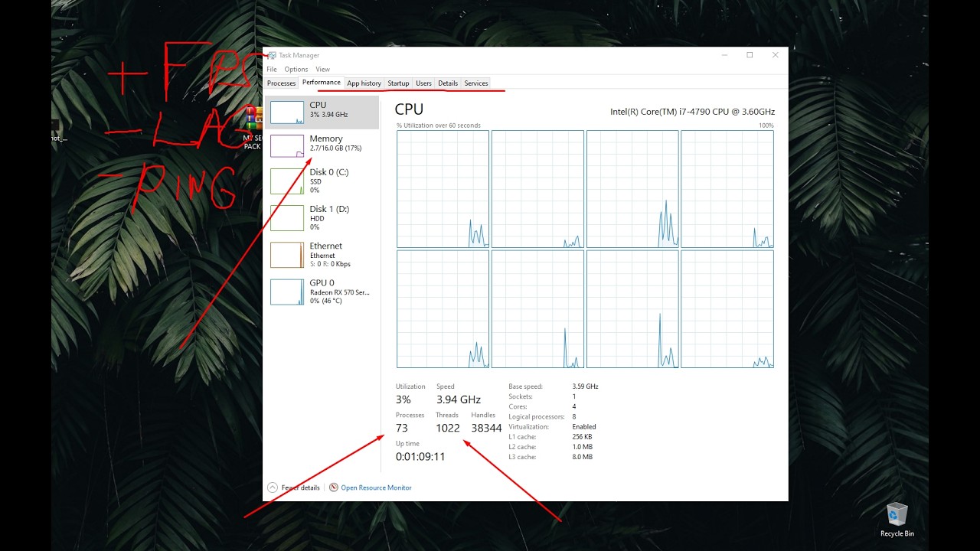The height and width of the screenshot is (551, 980).
Task: Maximize the Task Manager window
Action: pos(750,55)
